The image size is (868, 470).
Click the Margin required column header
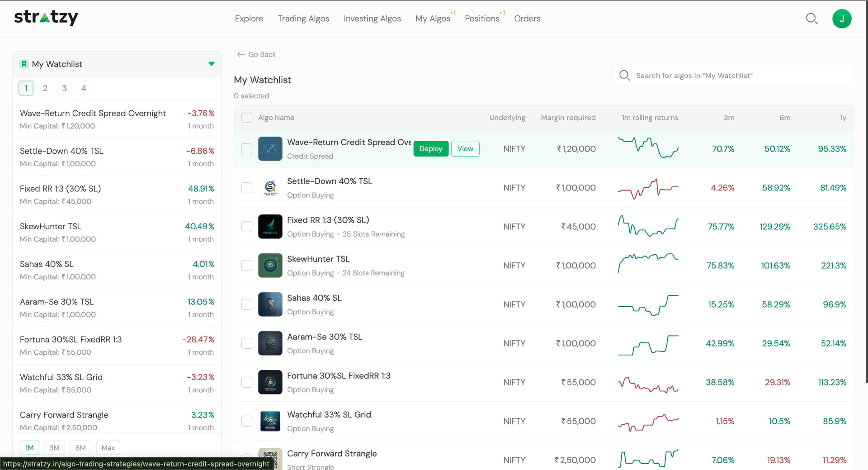pyautogui.click(x=568, y=118)
